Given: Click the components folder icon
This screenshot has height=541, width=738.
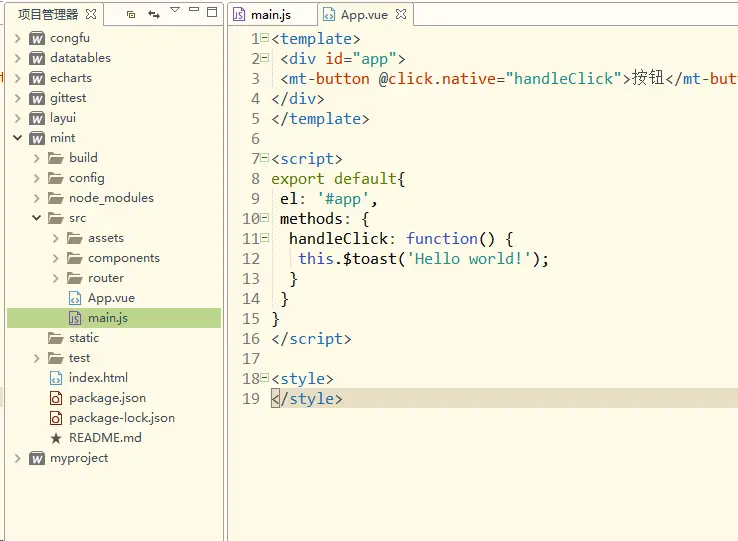Looking at the screenshot, I should pos(74,258).
